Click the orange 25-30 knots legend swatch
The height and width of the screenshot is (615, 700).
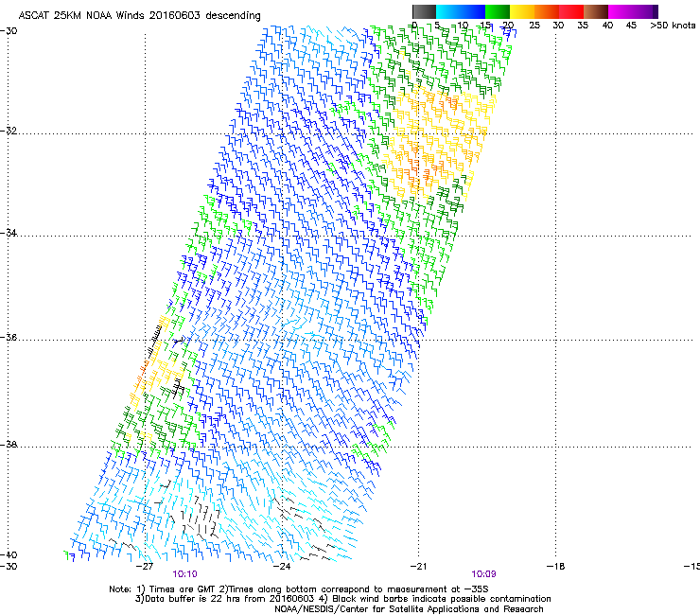click(x=547, y=11)
